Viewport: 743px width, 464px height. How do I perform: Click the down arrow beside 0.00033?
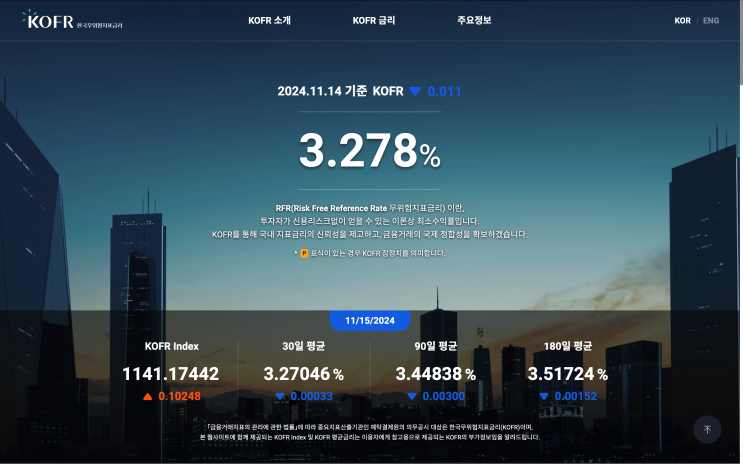click(x=280, y=396)
